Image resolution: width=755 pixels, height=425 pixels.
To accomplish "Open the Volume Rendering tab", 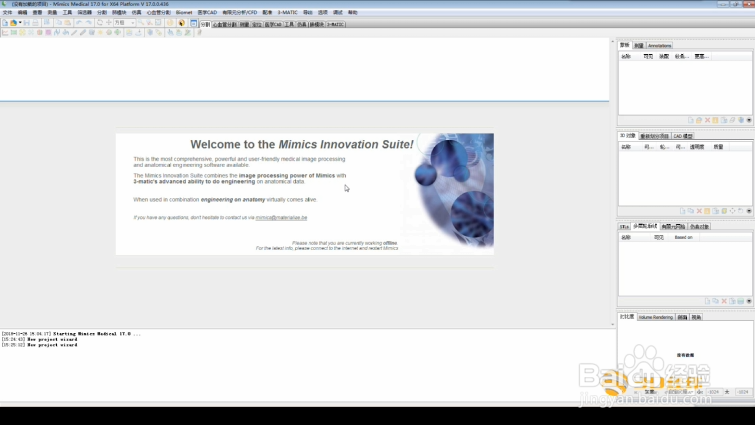I will click(655, 317).
